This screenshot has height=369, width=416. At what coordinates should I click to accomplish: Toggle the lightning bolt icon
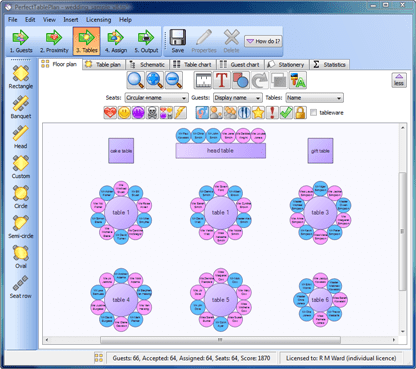[x=180, y=113]
